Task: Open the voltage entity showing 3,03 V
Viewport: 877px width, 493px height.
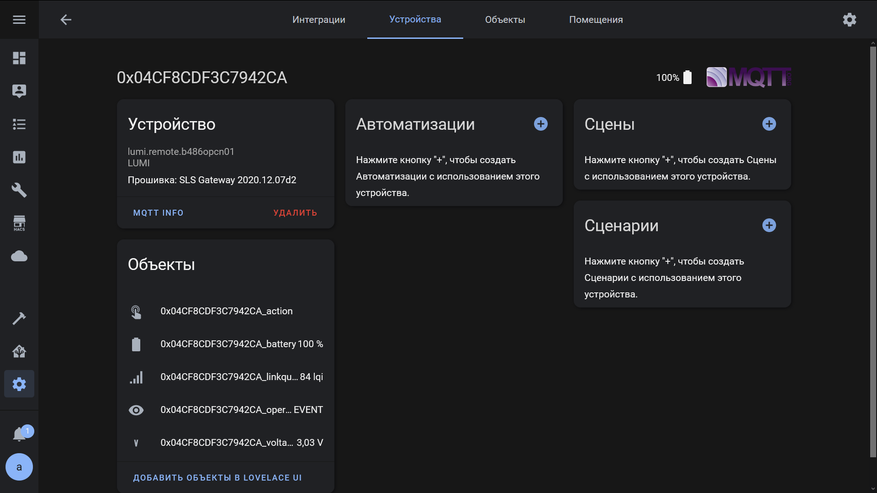Action: (x=225, y=443)
